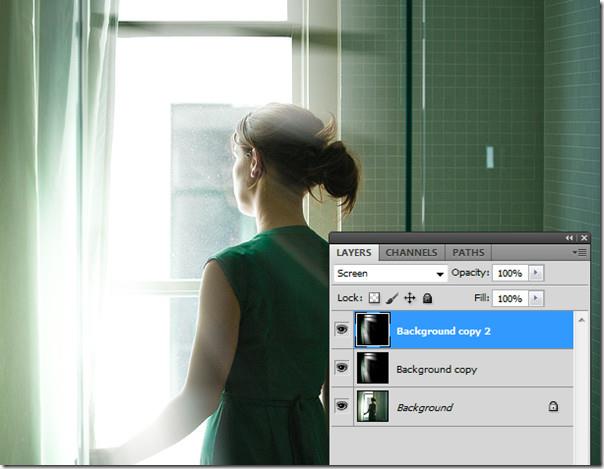Click the Background copy 2 layer thumbnail
Screen dimensions: 604x469
(x=372, y=330)
